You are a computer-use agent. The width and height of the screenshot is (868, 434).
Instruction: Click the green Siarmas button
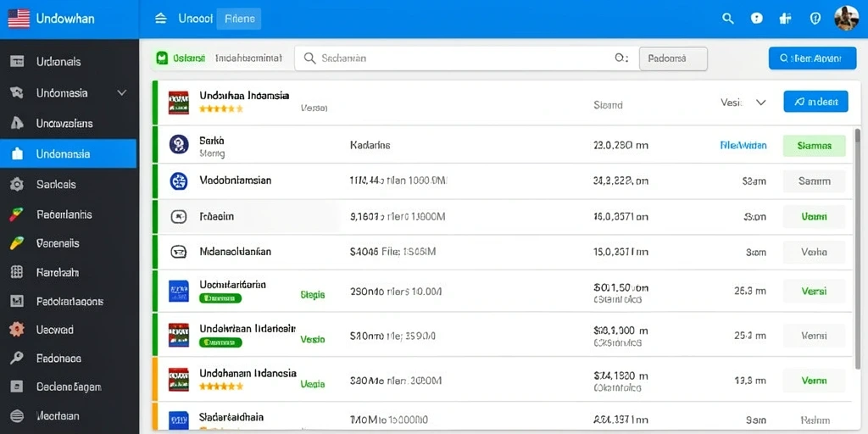pos(815,146)
